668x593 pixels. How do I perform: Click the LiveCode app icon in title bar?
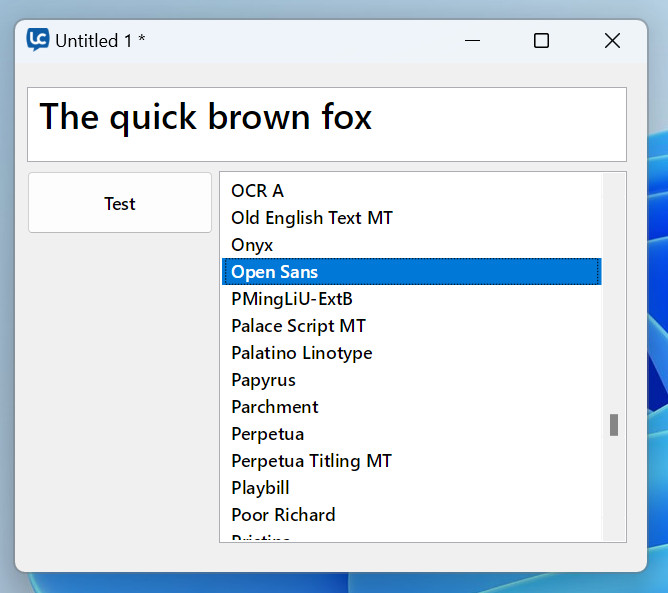pos(38,40)
